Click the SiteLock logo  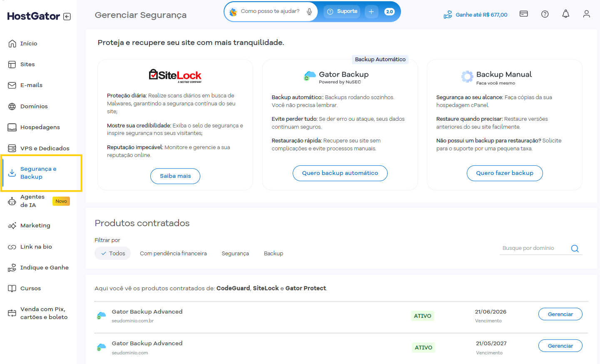(x=175, y=76)
